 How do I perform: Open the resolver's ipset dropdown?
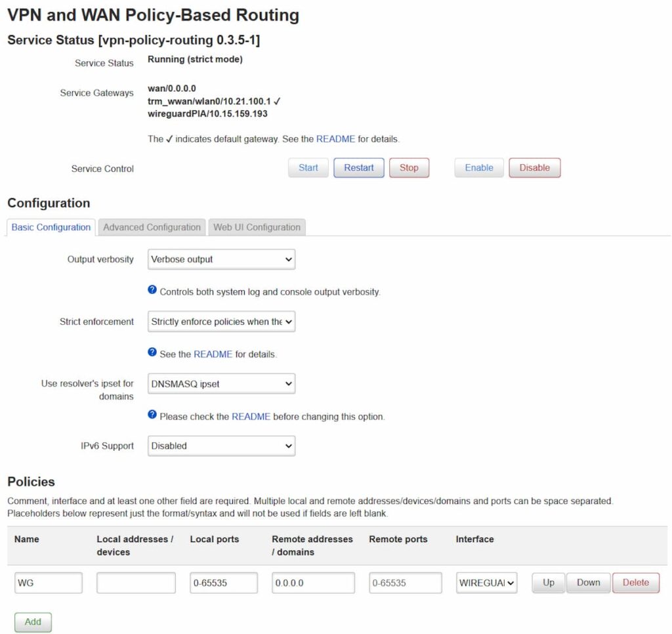(220, 383)
